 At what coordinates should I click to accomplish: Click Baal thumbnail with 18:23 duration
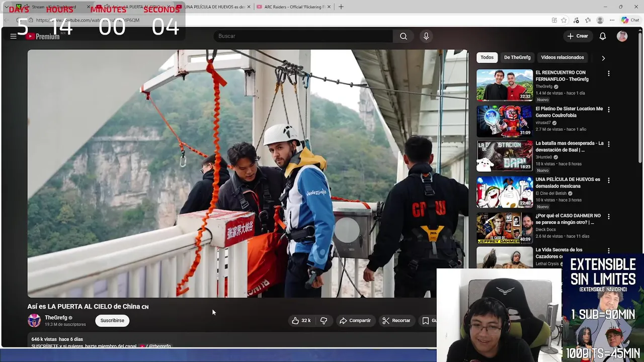[x=505, y=156]
